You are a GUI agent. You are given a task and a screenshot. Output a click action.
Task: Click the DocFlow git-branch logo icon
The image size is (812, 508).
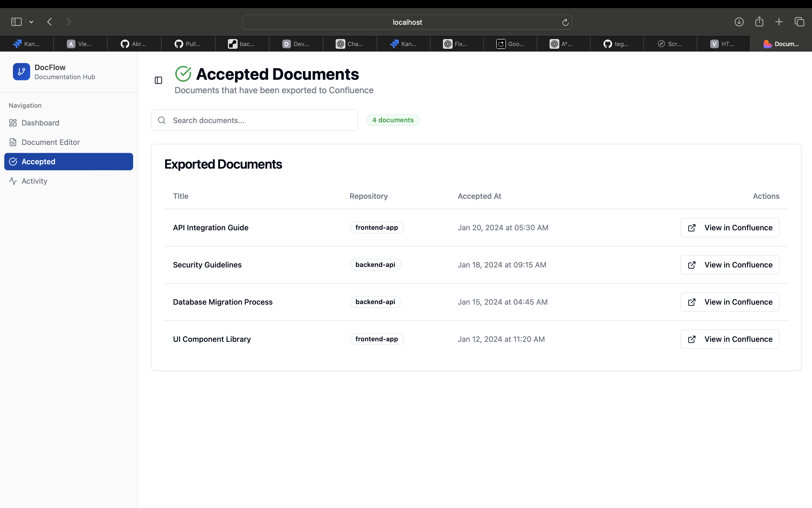21,72
